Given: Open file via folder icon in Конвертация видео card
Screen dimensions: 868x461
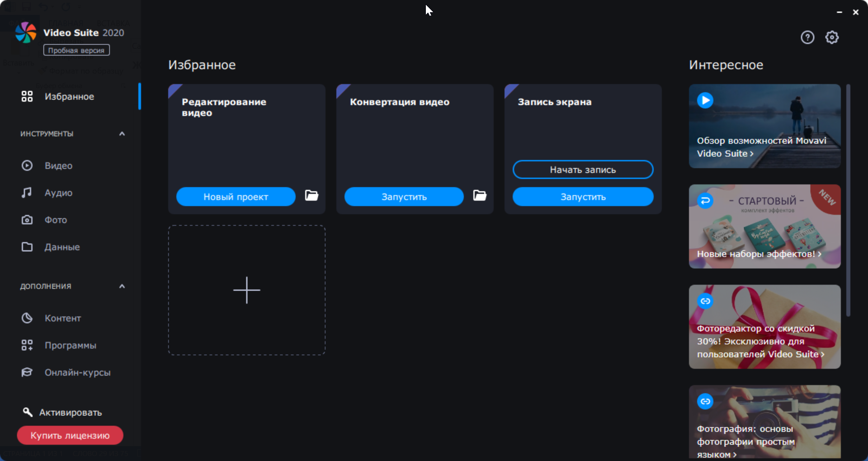Looking at the screenshot, I should (x=480, y=195).
